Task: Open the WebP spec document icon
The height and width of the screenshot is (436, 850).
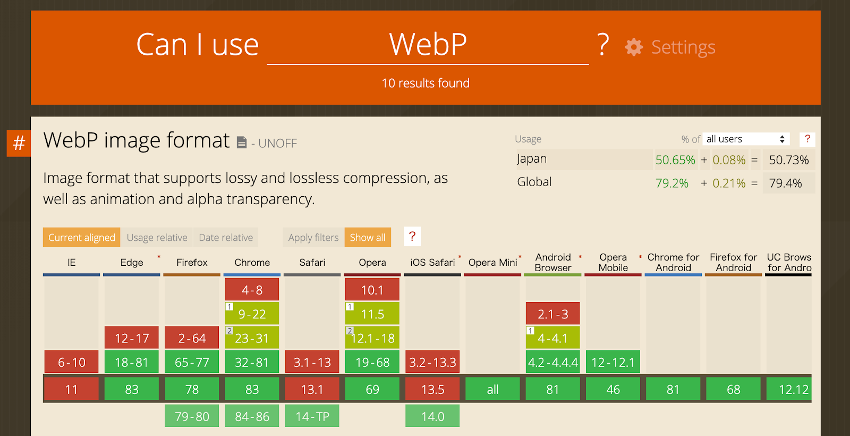Action: click(242, 143)
